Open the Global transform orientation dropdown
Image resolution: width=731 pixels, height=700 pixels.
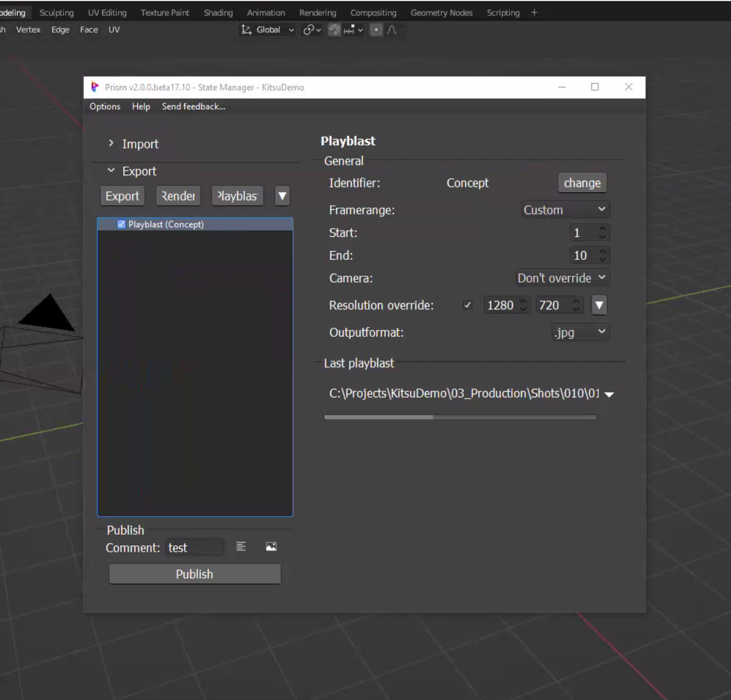coord(268,30)
